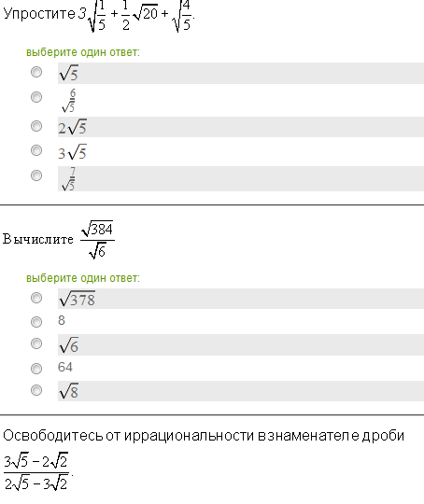
Task: Choose the 6/√5 answer radio button
Action: point(36,97)
